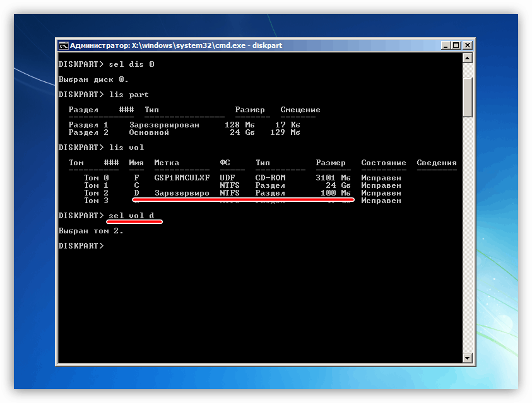Image resolution: width=532 pixels, height=403 pixels.
Task: Click the '3101 Мб' volume size
Action: [x=333, y=178]
